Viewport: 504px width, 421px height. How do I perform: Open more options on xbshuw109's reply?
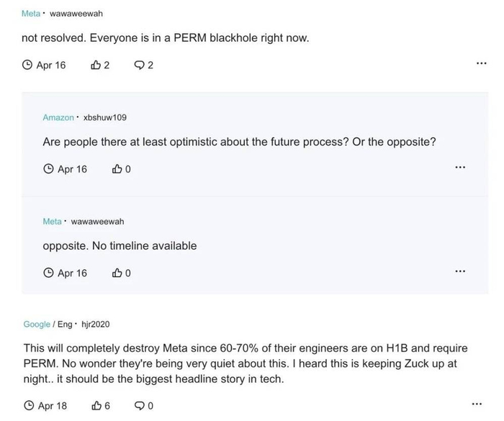tap(460, 168)
